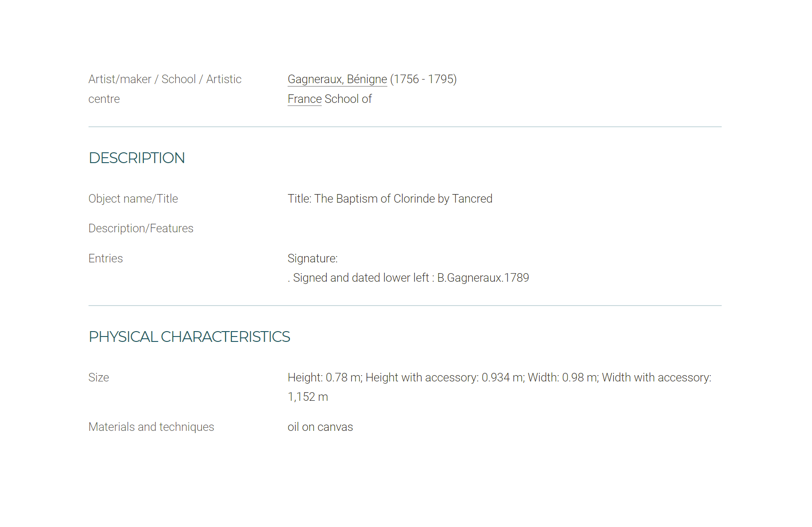Screen dimensions: 812x527
Task: Click the Entries field label
Action: pos(106,258)
